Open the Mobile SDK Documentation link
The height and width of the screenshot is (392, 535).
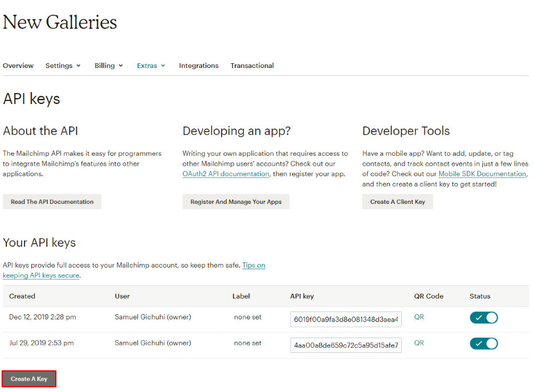(x=482, y=174)
